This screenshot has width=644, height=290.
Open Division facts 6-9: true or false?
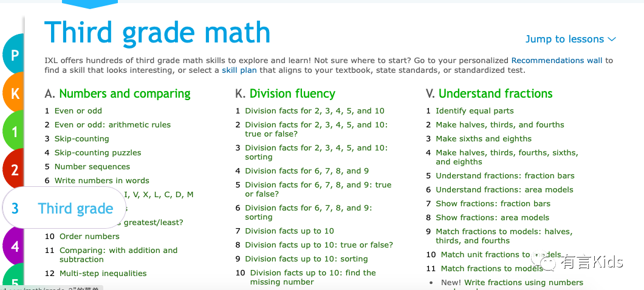click(x=318, y=189)
